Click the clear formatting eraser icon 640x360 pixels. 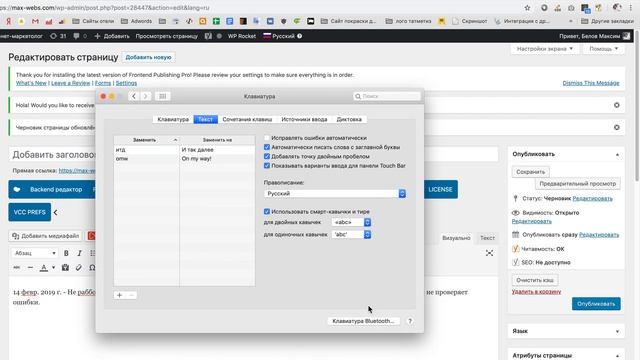click(79, 268)
